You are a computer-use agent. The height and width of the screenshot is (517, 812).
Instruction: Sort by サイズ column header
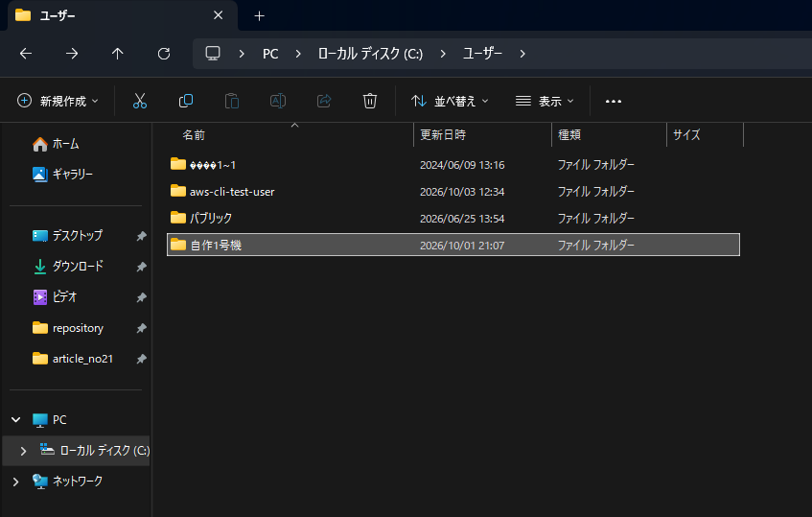tap(686, 135)
